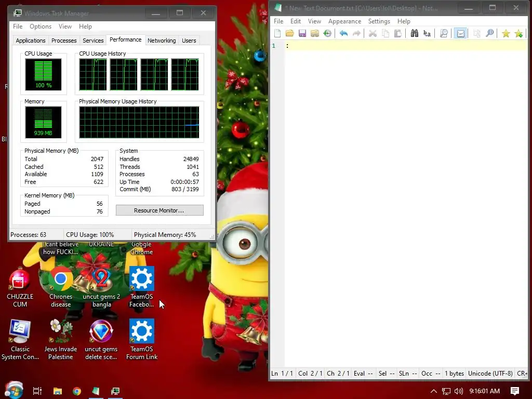Click line number 1 in editor margin

[x=274, y=46]
